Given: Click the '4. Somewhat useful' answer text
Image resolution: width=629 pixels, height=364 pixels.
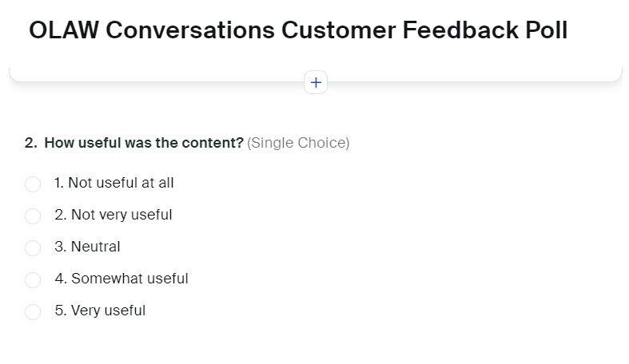Looking at the screenshot, I should 121,279.
